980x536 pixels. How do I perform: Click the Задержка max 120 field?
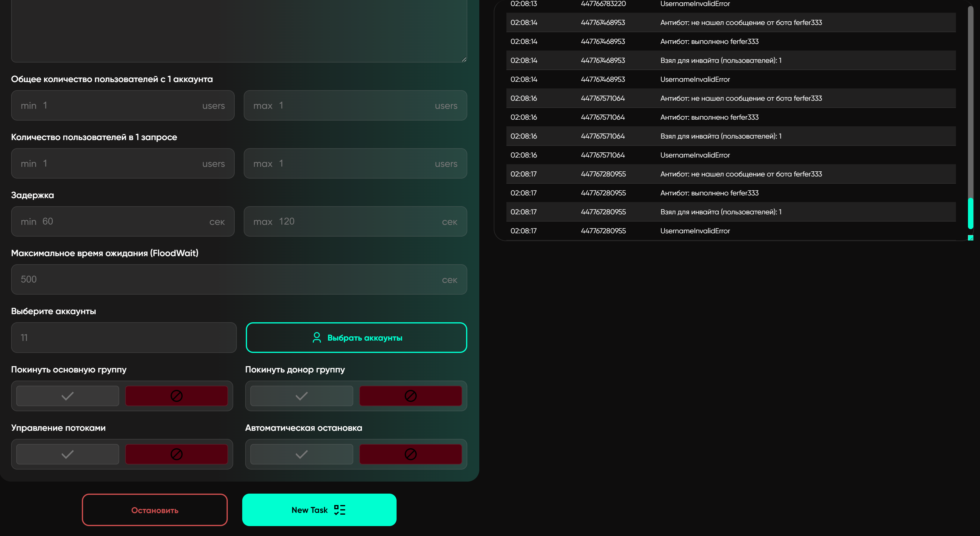tap(355, 222)
